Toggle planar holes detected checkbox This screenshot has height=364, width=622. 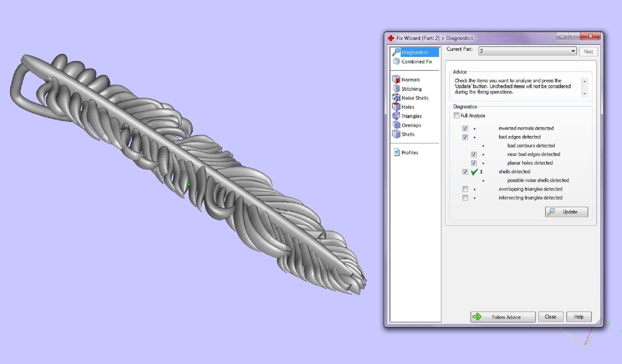pyautogui.click(x=474, y=163)
